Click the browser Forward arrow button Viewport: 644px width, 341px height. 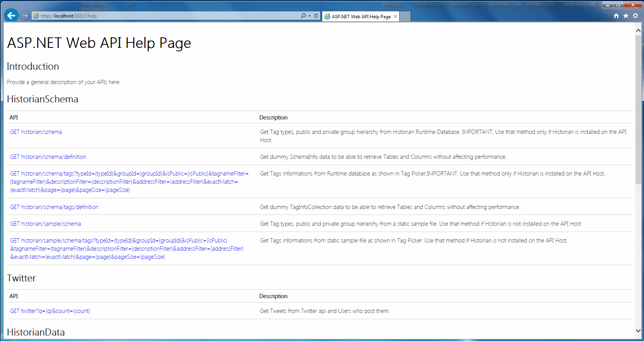(25, 16)
